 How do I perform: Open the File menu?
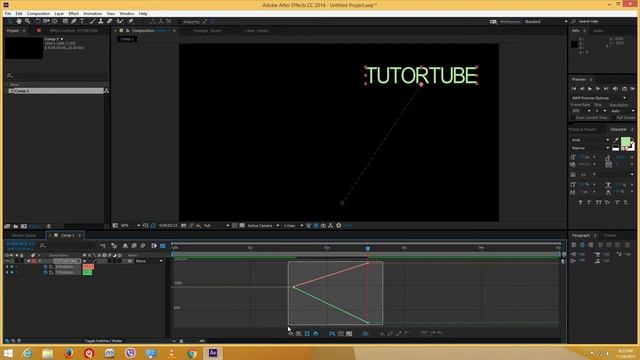click(x=8, y=13)
